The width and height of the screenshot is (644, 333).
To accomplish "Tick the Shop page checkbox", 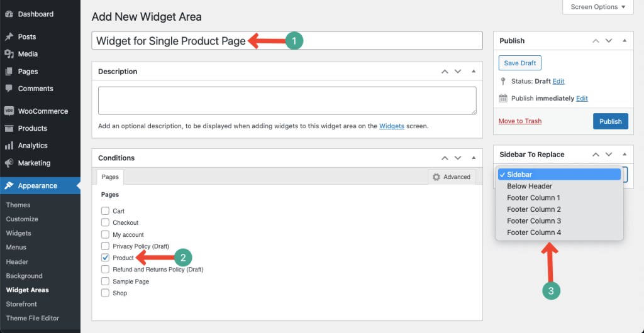I will 105,293.
